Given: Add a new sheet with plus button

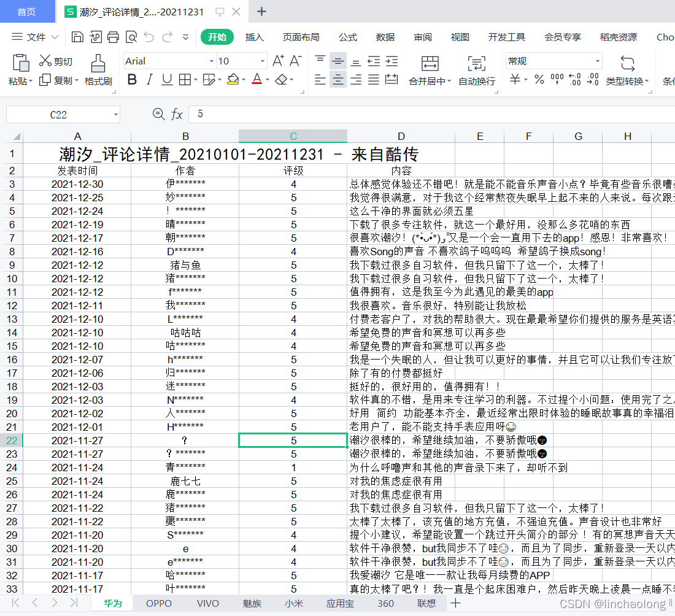Looking at the screenshot, I should click(x=455, y=604).
